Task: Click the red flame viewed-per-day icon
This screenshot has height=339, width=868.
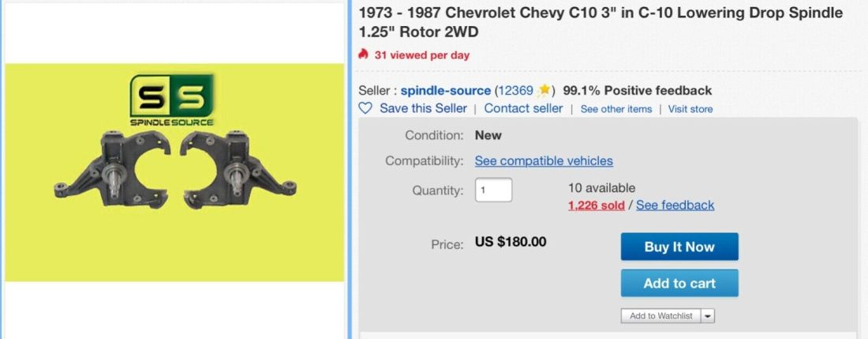Action: [363, 55]
